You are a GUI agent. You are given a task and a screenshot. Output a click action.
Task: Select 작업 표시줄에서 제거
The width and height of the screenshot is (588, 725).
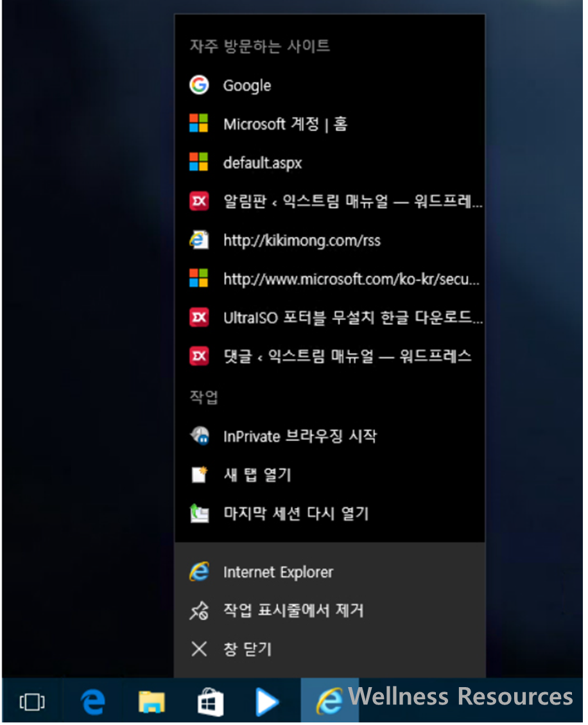tap(329, 611)
